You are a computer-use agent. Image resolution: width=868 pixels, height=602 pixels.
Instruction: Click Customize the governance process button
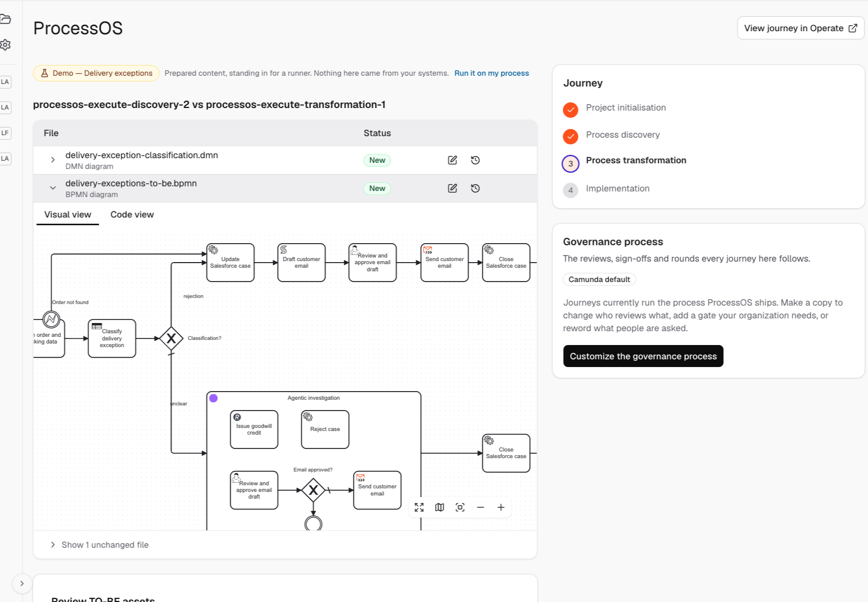point(643,356)
